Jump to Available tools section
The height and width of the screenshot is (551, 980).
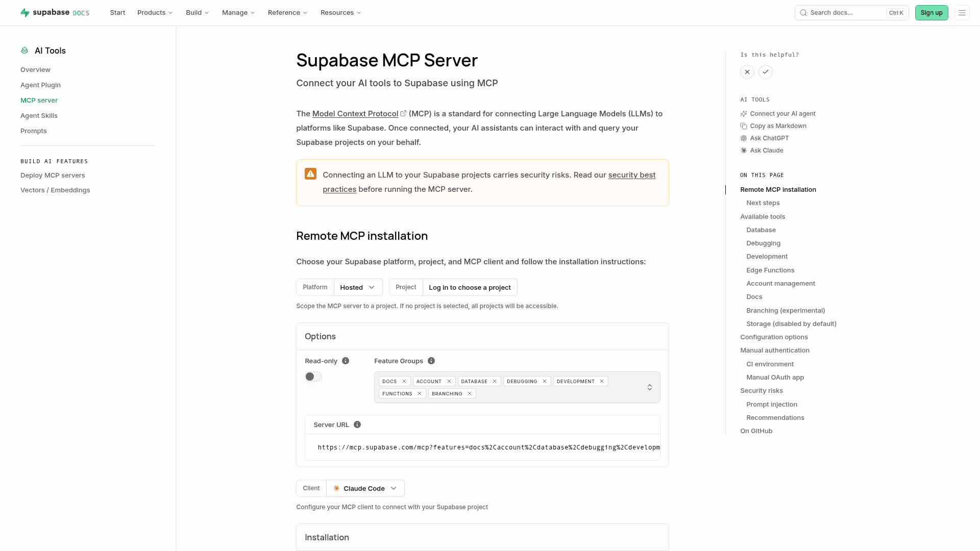tap(763, 217)
